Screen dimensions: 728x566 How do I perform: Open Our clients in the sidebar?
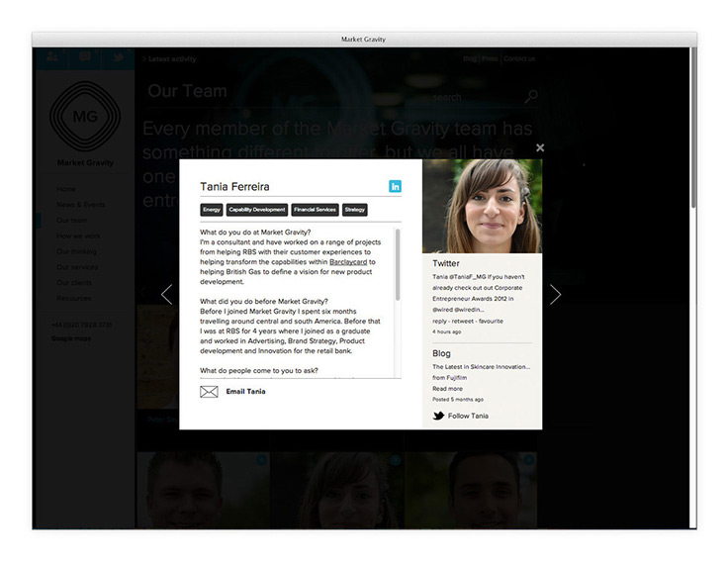click(x=74, y=283)
